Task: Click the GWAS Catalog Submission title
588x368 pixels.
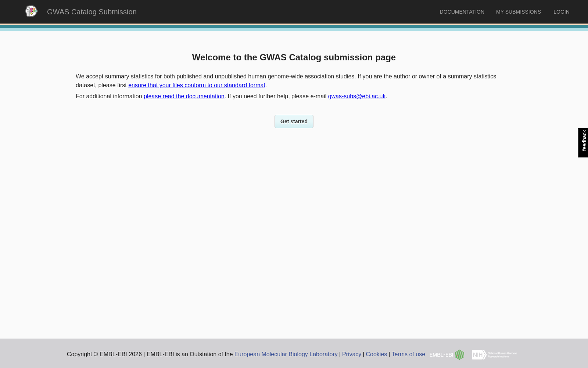Action: click(92, 12)
